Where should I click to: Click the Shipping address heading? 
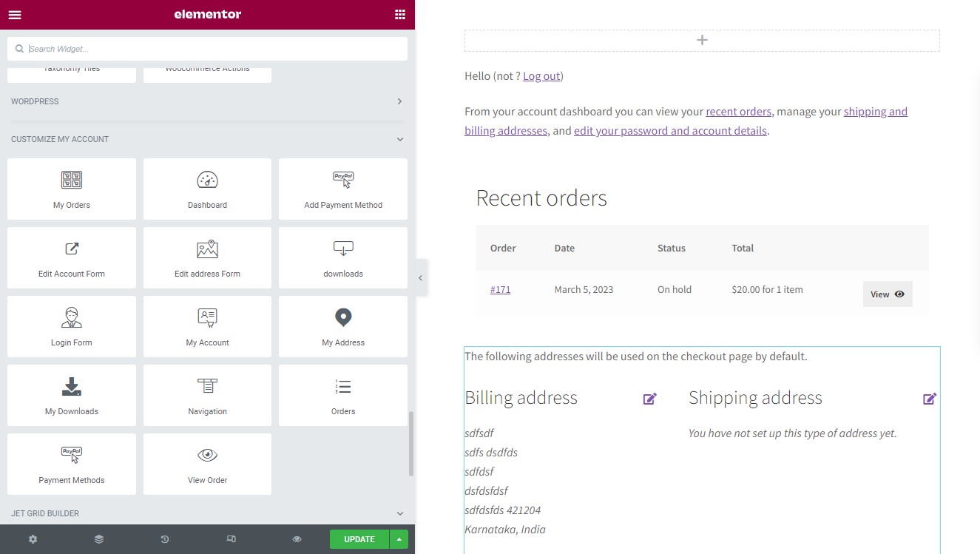pyautogui.click(x=755, y=398)
